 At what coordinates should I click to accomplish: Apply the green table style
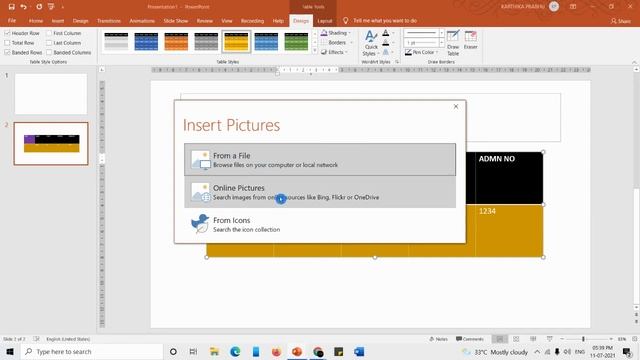(296, 42)
